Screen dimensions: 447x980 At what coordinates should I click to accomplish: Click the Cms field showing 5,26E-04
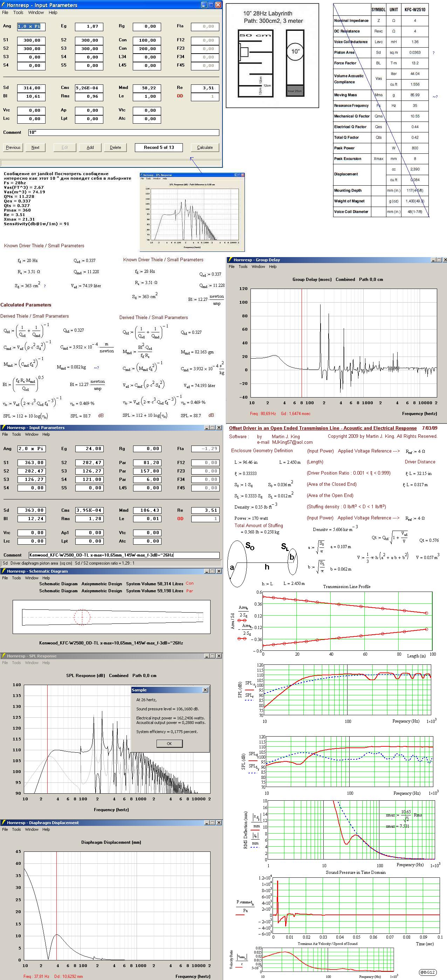tap(89, 88)
